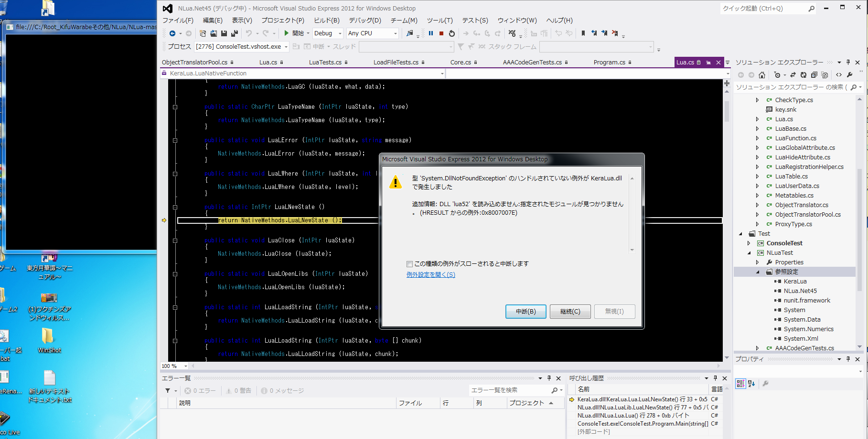Refresh the Solution Explorer

click(x=804, y=75)
